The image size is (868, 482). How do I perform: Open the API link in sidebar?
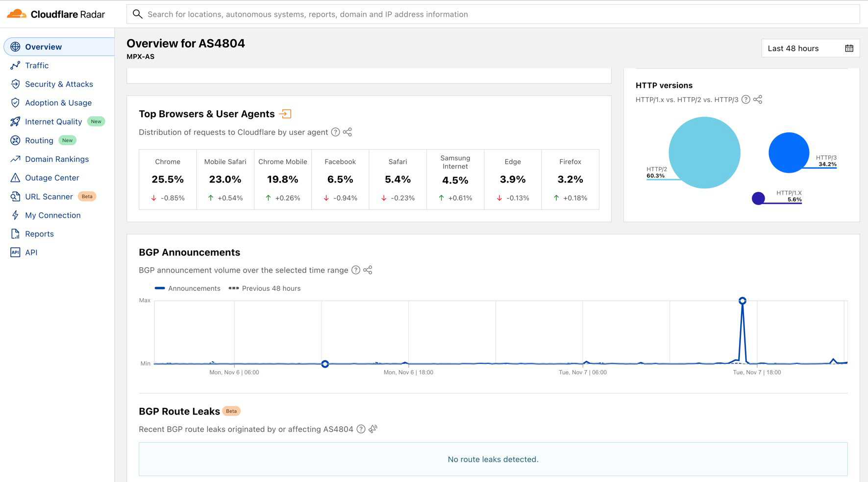point(31,253)
